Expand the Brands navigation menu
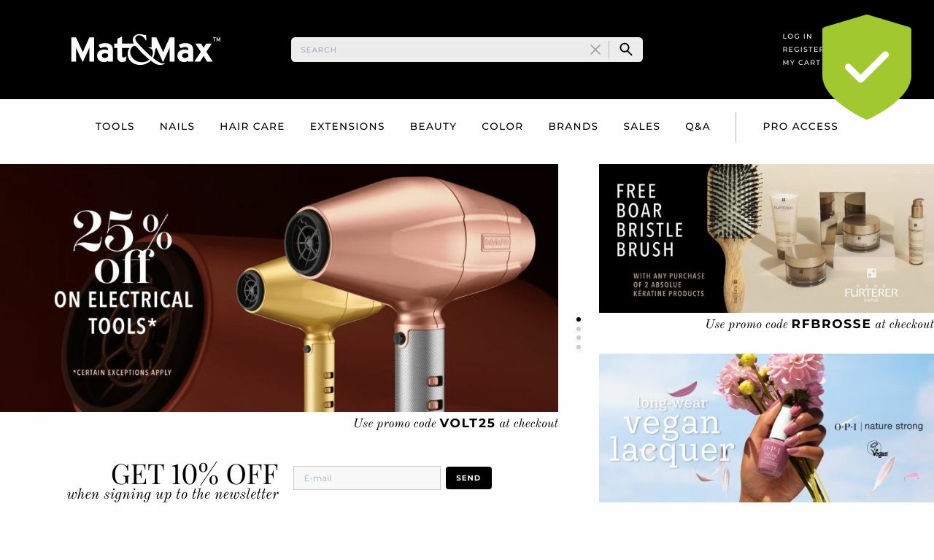Image resolution: width=934 pixels, height=560 pixels. [x=574, y=126]
